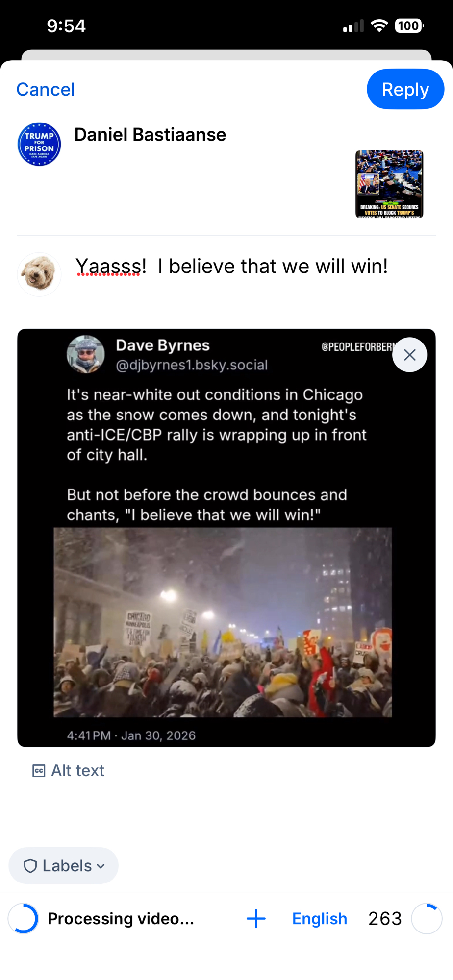Tap the Processing video spinner

point(23,918)
